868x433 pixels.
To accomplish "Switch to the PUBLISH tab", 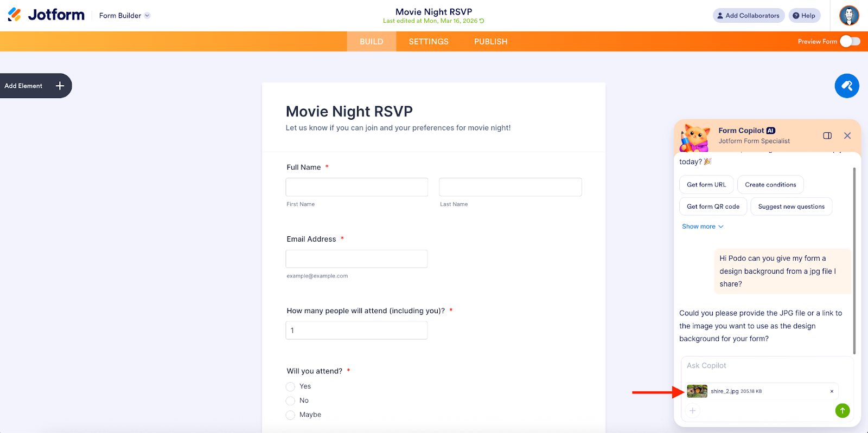I will point(491,42).
